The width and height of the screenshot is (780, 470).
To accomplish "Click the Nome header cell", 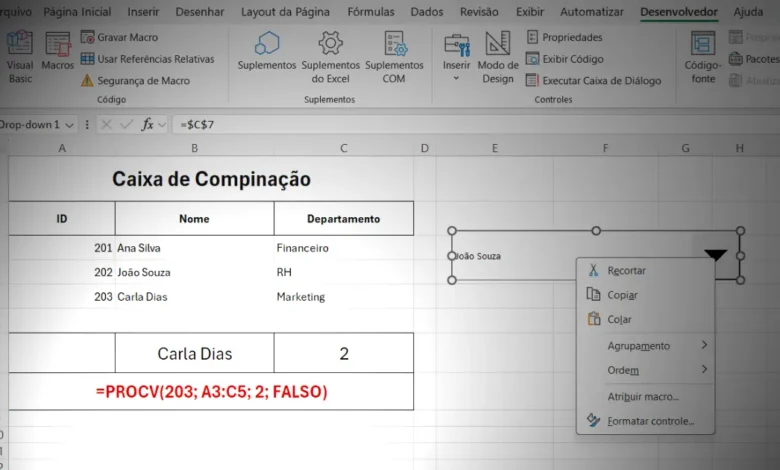I will click(195, 219).
